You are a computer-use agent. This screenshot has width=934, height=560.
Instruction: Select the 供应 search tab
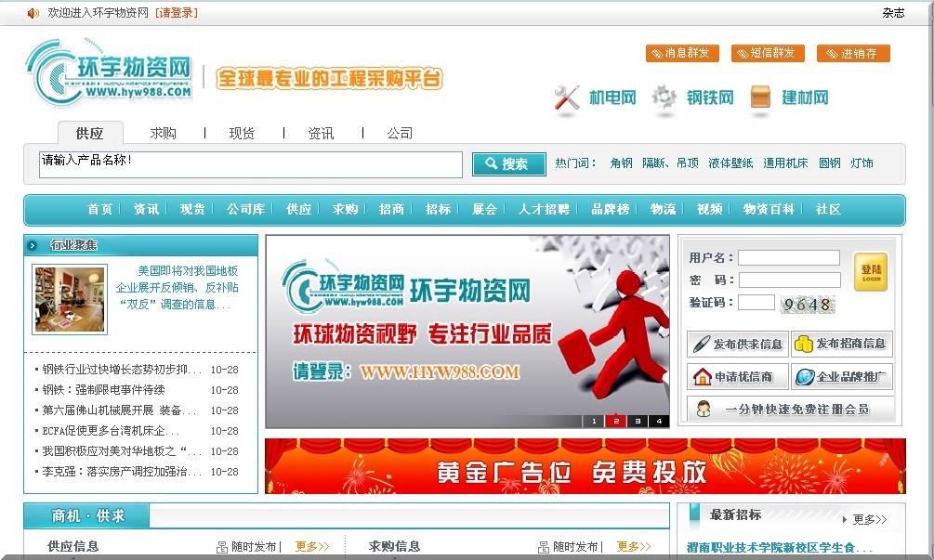click(90, 133)
